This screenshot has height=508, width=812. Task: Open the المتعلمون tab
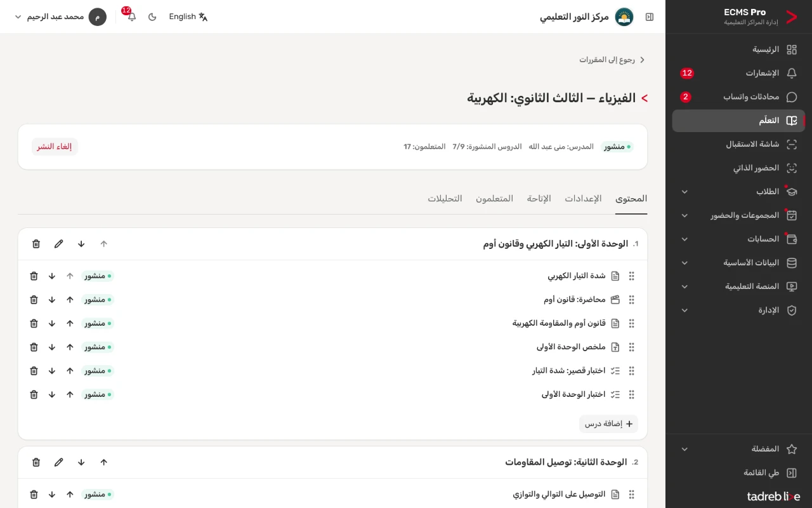point(495,199)
